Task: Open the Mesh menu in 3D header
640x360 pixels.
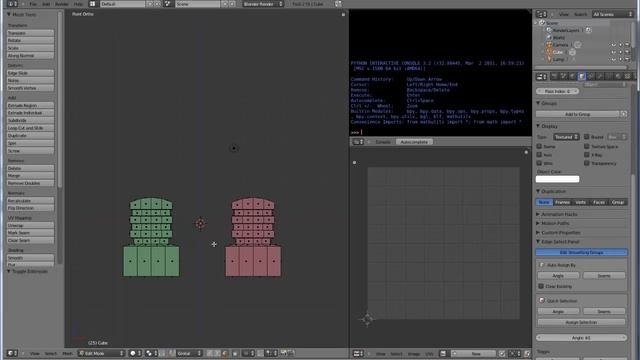Action: (67, 353)
